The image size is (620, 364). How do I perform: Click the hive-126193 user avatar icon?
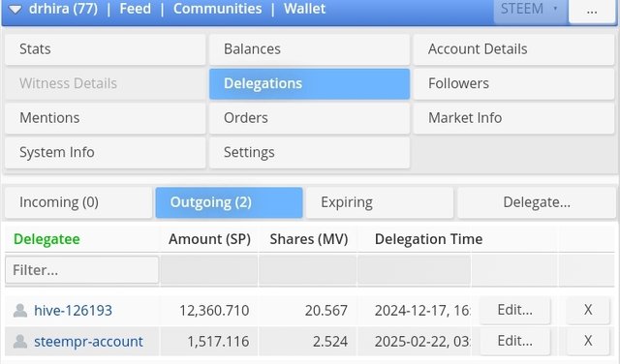point(20,310)
